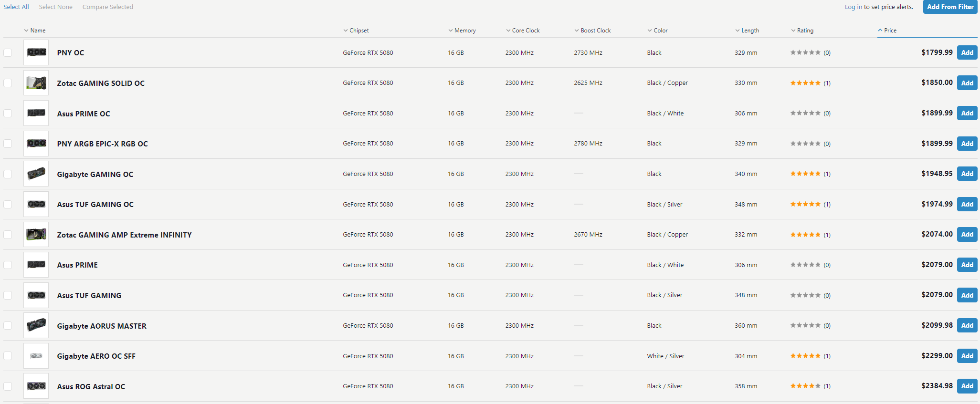Open the Asus TUF GAMING product name link
The width and height of the screenshot is (980, 404).
pos(89,296)
